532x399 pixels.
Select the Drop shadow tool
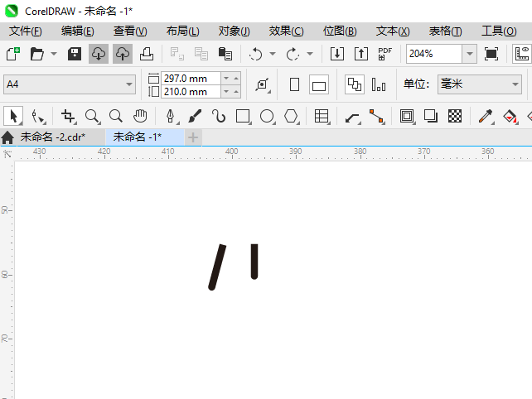coord(431,116)
